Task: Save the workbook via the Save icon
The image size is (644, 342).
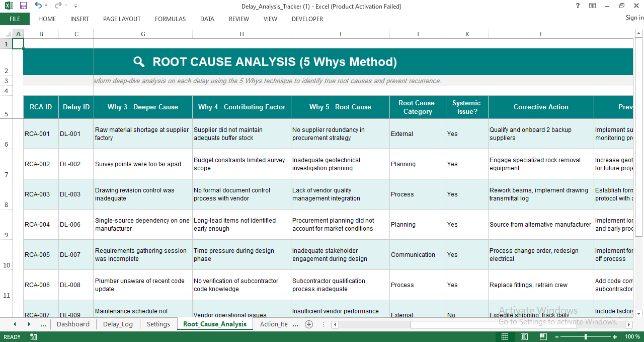Action: click(23, 6)
